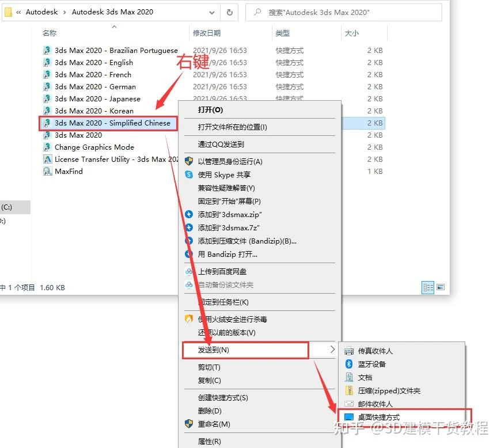Click the Skype icon in context menu
The image size is (501, 448).
coord(189,174)
